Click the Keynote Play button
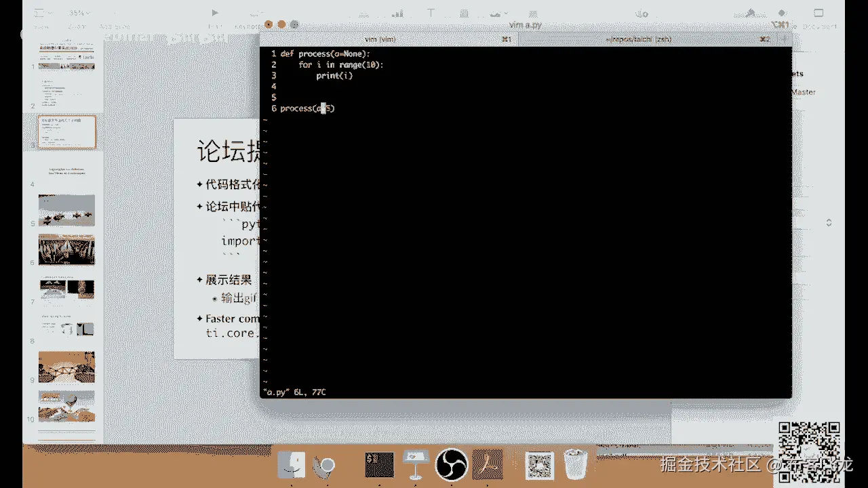 [215, 13]
